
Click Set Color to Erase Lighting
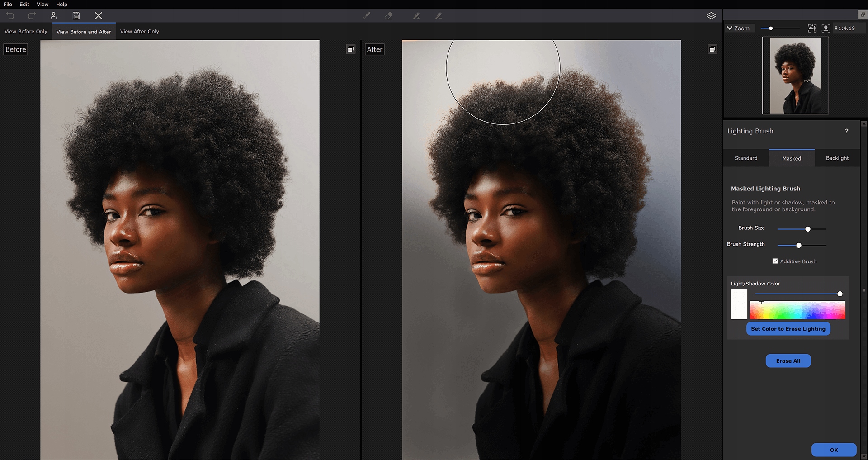point(788,329)
